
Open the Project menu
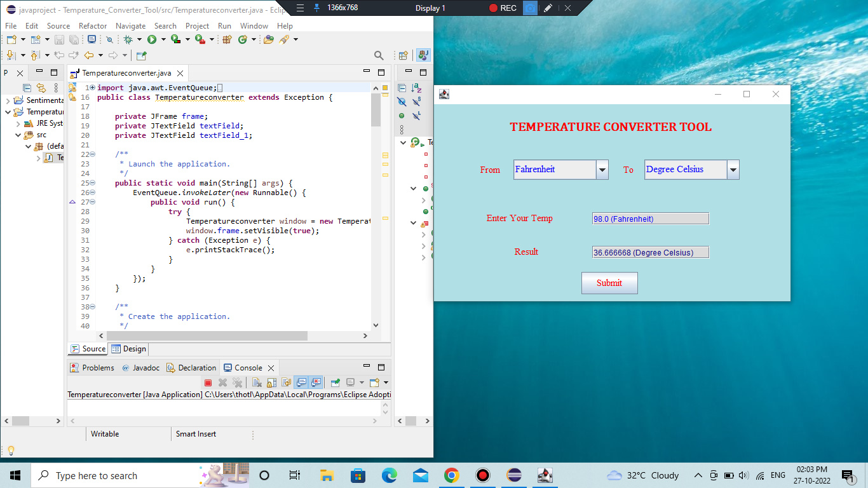coord(197,26)
